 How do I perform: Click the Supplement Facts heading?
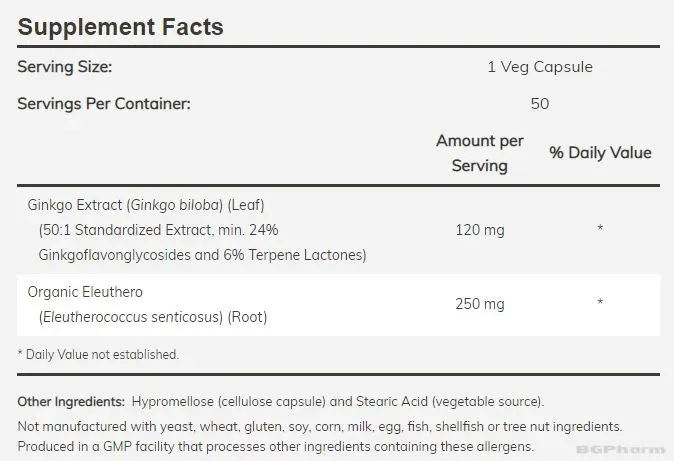[120, 27]
